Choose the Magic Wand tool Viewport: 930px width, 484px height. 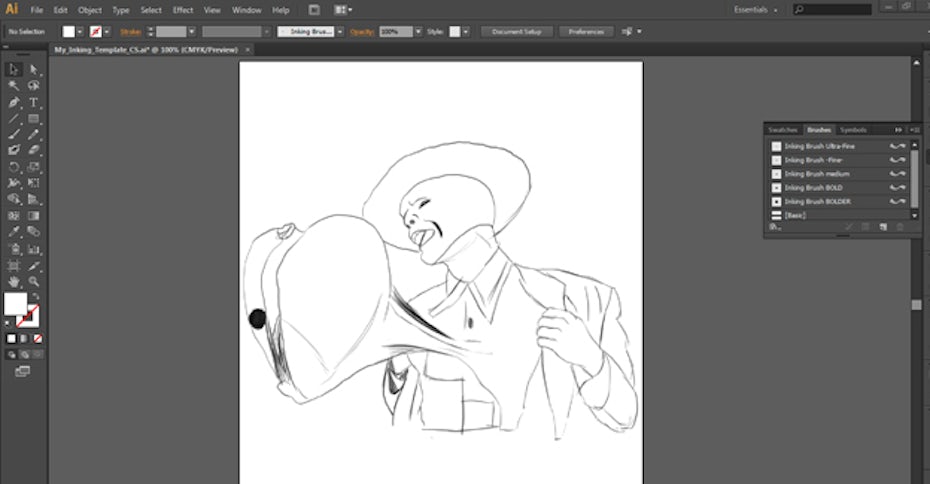point(14,86)
